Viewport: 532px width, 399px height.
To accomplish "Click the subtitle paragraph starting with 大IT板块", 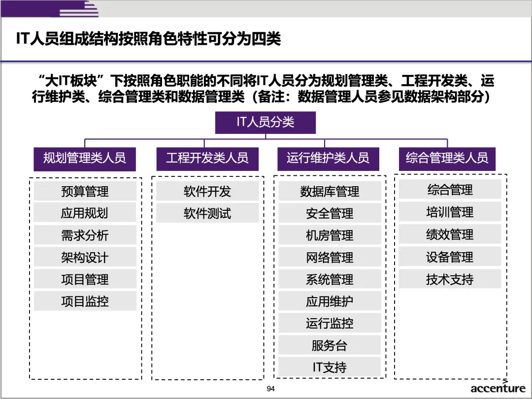I will click(263, 89).
